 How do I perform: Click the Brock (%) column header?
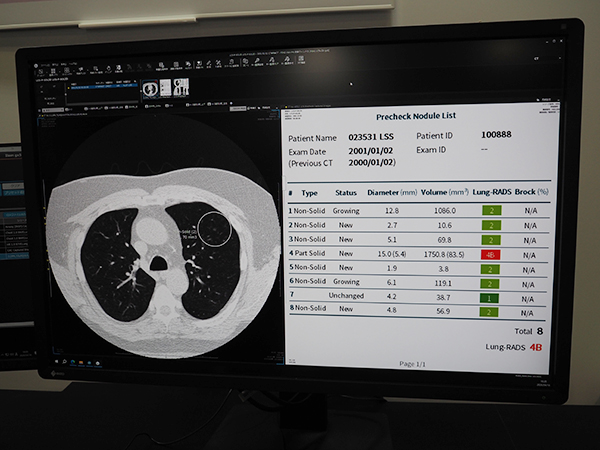(533, 190)
